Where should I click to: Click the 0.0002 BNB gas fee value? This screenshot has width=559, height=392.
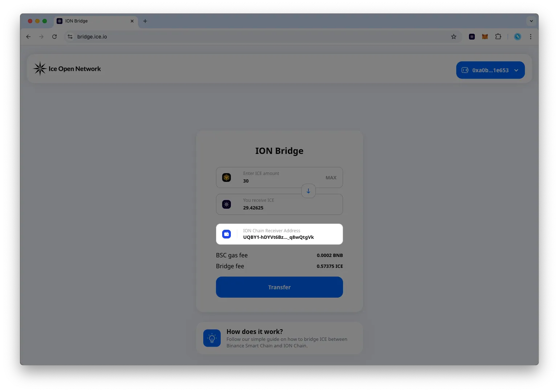(x=330, y=256)
